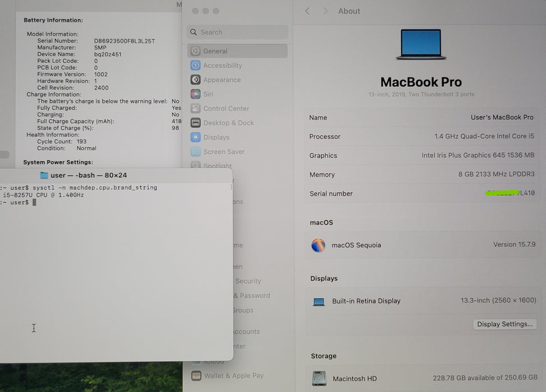This screenshot has height=392, width=546.
Task: Open Appearance settings icon
Action: 195,80
